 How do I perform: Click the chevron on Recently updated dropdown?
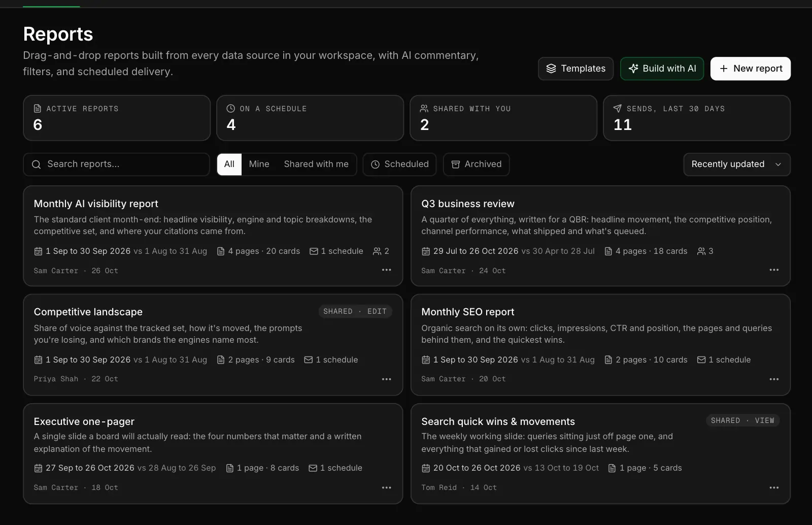[778, 165]
